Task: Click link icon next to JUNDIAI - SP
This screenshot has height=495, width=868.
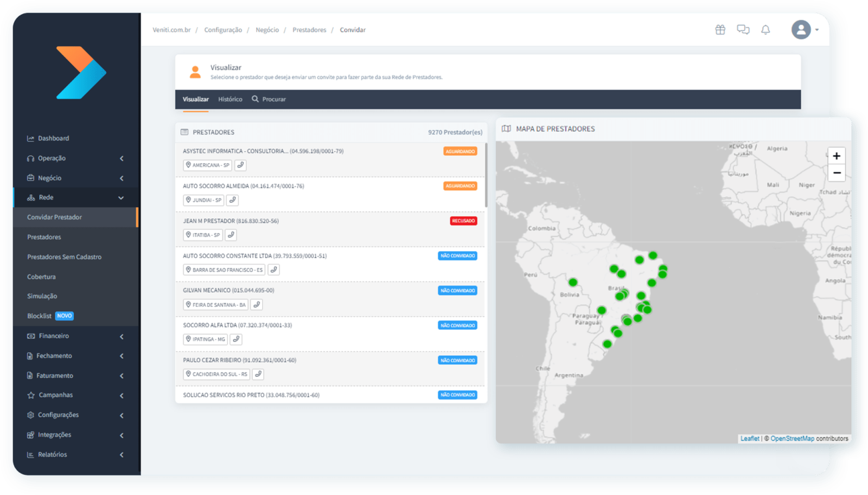Action: pos(232,200)
